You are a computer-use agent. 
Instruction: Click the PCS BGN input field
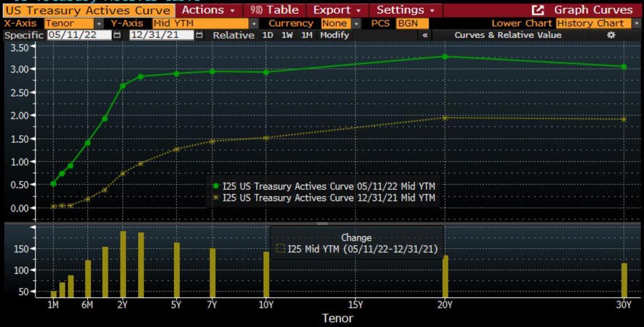[412, 23]
